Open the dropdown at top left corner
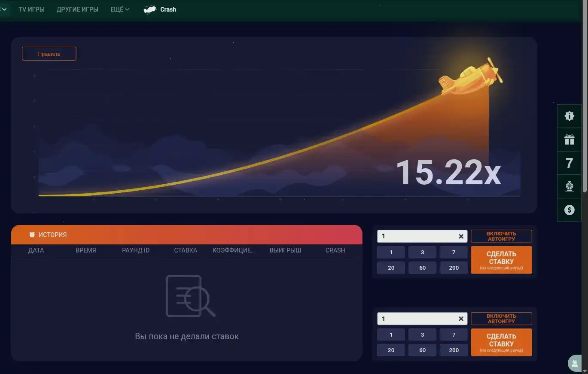 [x=5, y=9]
